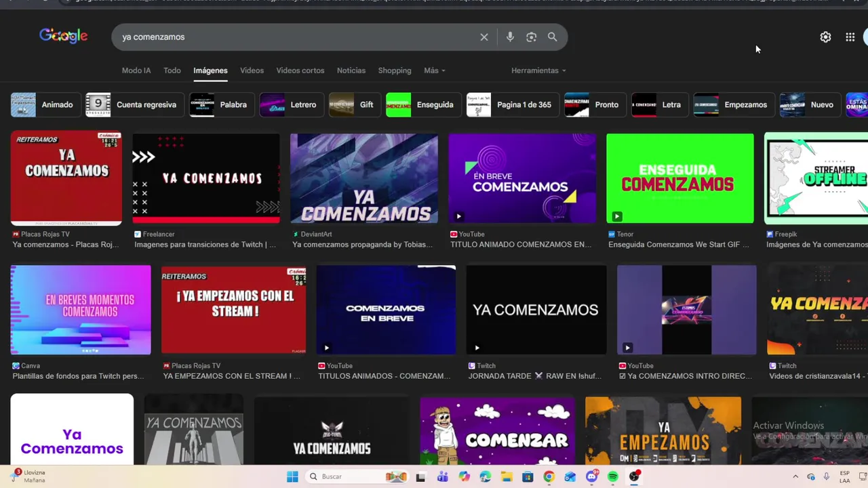Expand the Más dropdown
Screen dimensions: 868x488
click(x=435, y=70)
